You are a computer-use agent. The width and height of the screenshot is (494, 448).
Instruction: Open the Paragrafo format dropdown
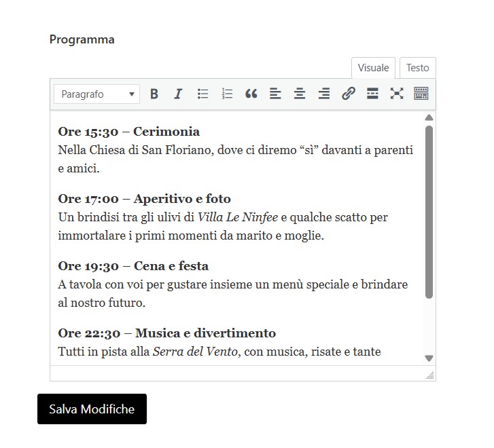pos(96,94)
